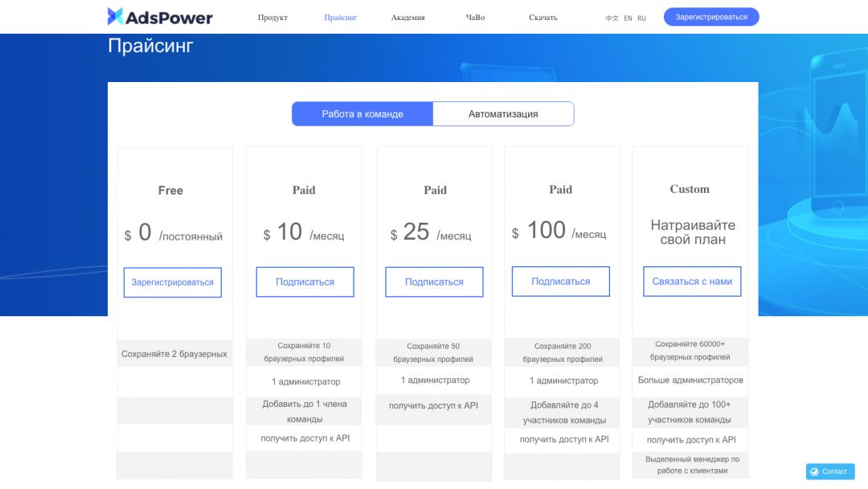Click Сохраняйте 60000+ браузерных профилей entry
This screenshot has height=489, width=868.
pyautogui.click(x=690, y=349)
